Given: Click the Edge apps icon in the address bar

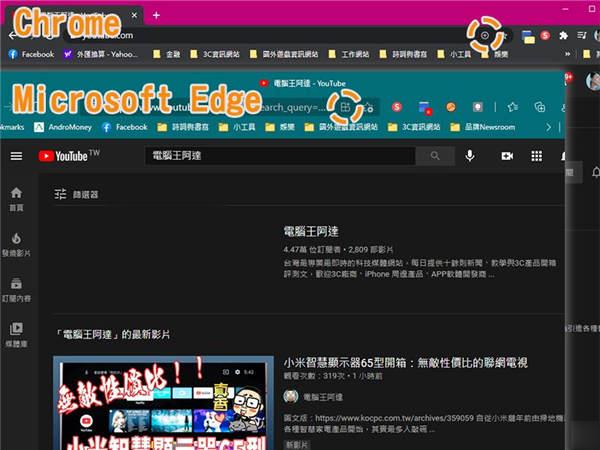Looking at the screenshot, I should tap(345, 107).
